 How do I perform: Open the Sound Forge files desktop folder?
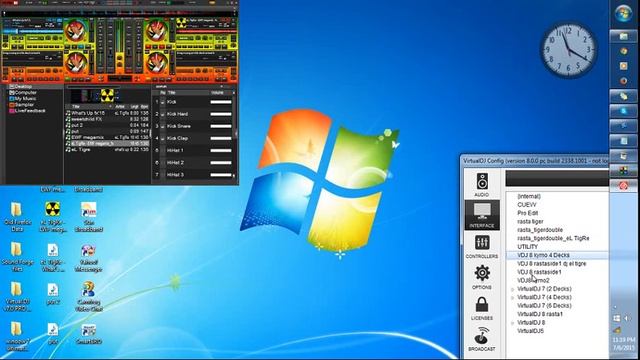(x=17, y=257)
